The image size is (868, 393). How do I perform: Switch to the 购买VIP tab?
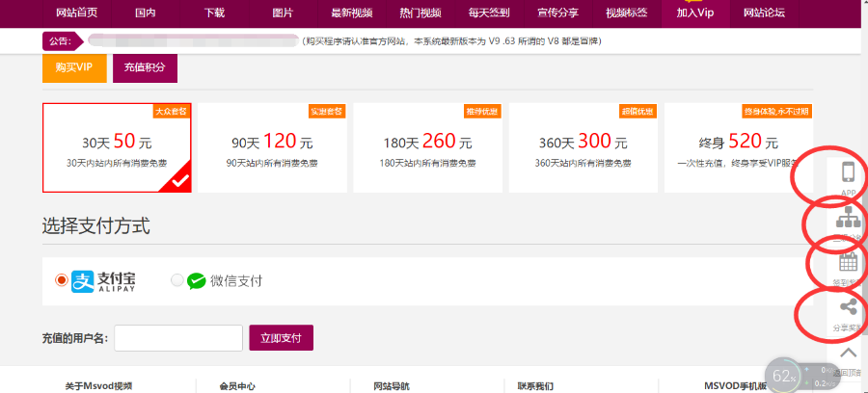(x=74, y=68)
